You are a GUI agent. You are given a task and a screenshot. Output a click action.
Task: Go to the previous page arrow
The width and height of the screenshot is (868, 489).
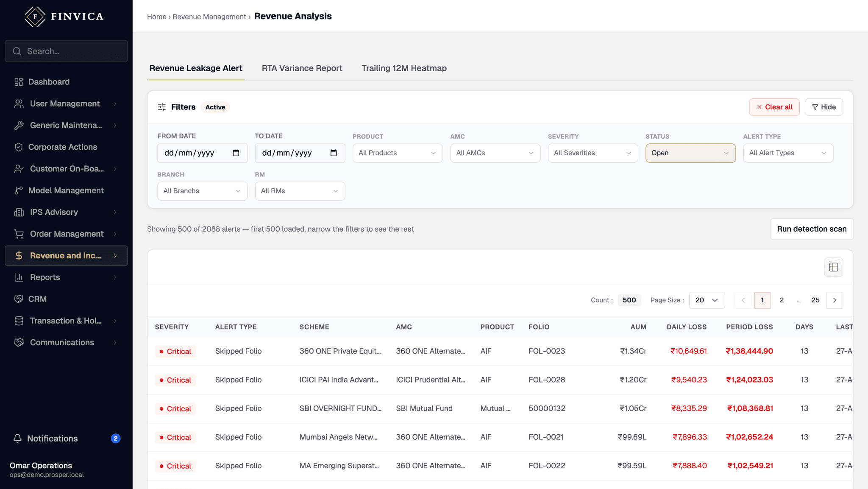click(743, 300)
